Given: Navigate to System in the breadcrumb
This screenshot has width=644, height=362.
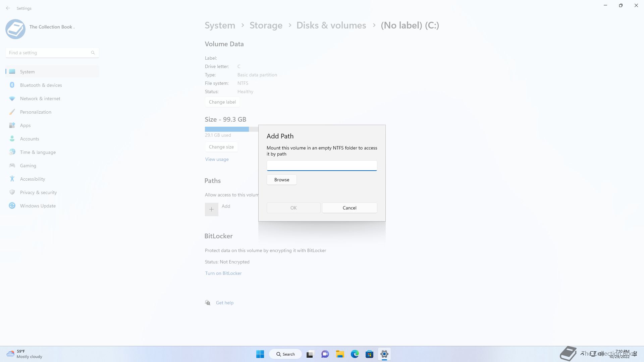Looking at the screenshot, I should click(x=220, y=25).
